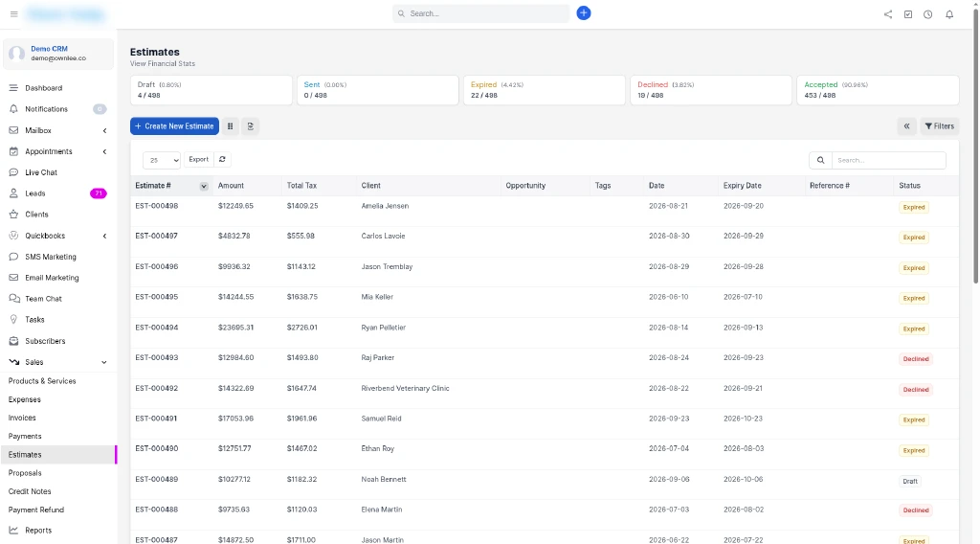Filter by the Expired status card
980x544 pixels.
point(545,90)
